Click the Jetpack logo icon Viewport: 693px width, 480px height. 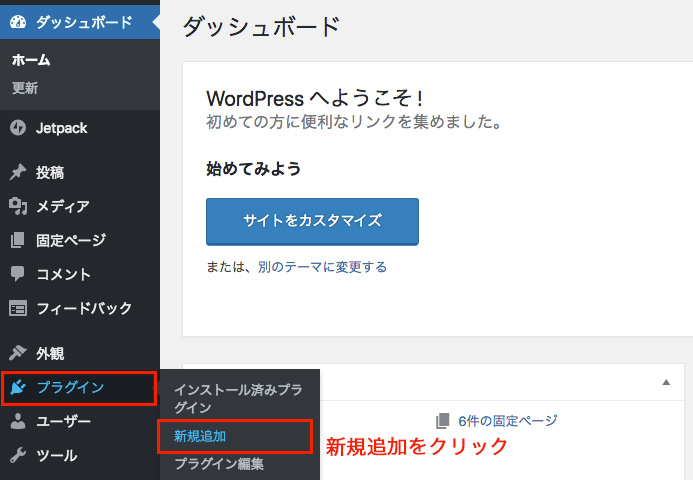click(18, 128)
